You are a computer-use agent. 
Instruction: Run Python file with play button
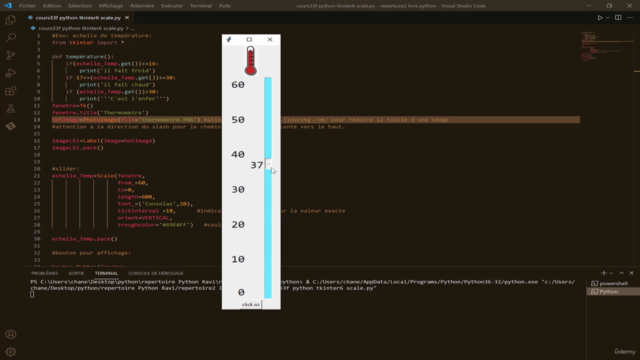coord(600,18)
